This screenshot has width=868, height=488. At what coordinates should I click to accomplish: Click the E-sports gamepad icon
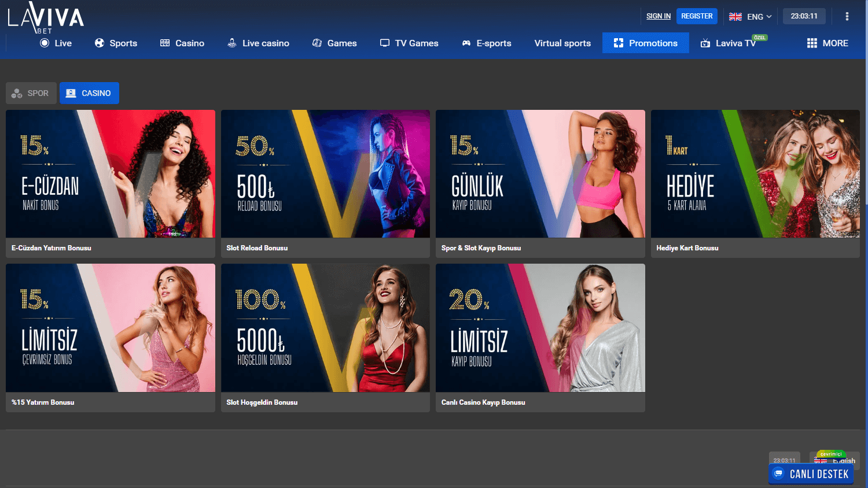[x=465, y=43]
